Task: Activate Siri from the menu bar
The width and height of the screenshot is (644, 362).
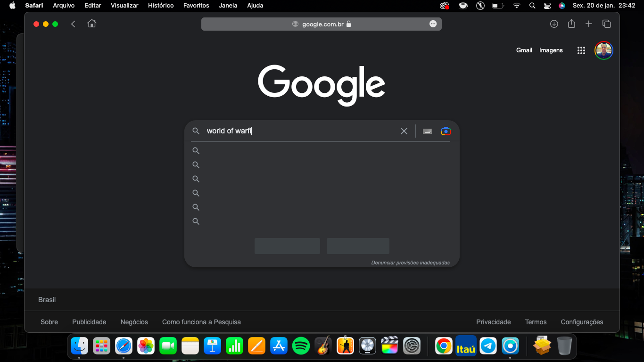Action: (x=562, y=6)
